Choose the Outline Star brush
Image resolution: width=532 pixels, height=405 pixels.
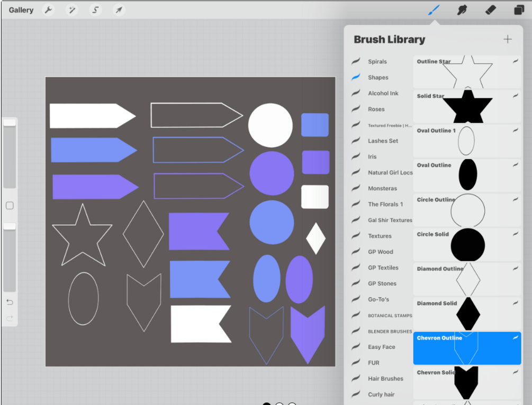coord(467,72)
